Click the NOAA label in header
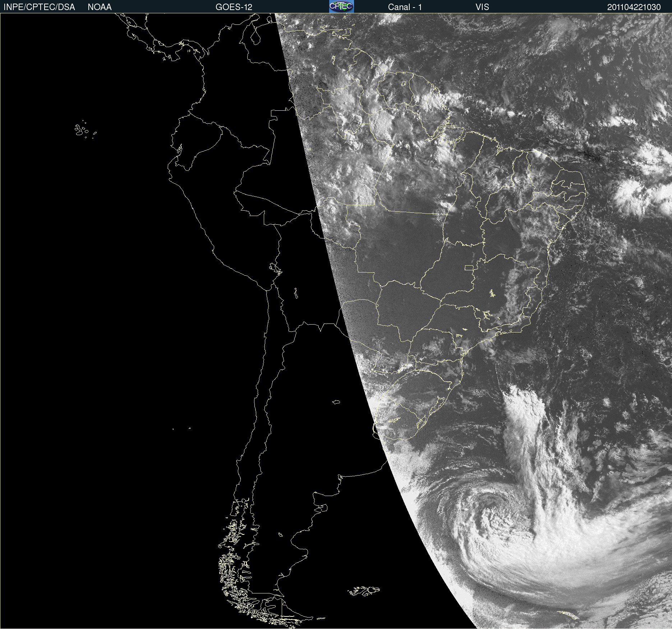Image resolution: width=672 pixels, height=629 pixels. (x=100, y=7)
